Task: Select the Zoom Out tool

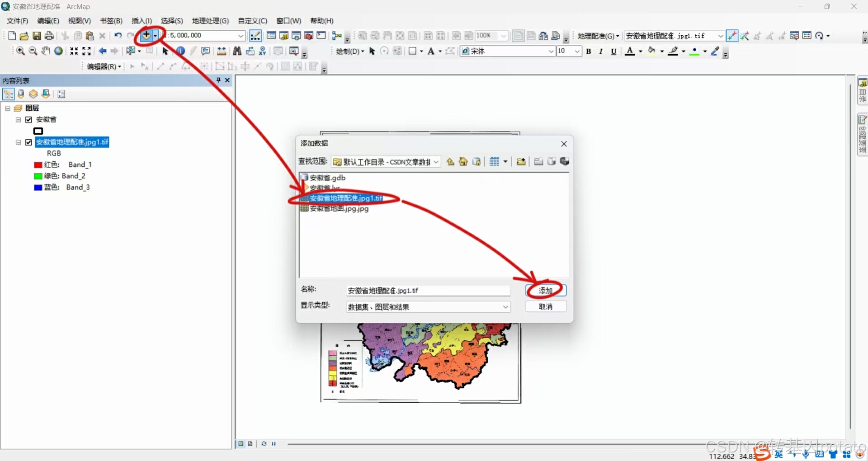Action: [33, 51]
